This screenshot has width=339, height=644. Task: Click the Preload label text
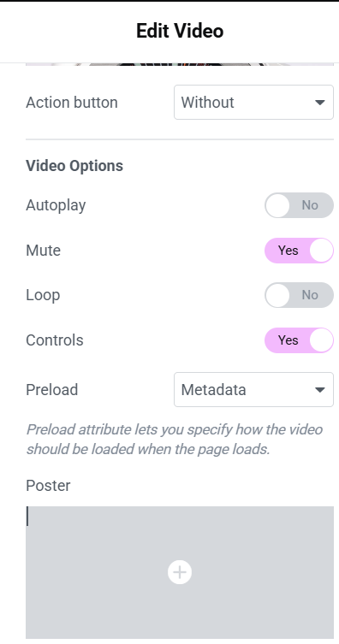[x=51, y=389]
